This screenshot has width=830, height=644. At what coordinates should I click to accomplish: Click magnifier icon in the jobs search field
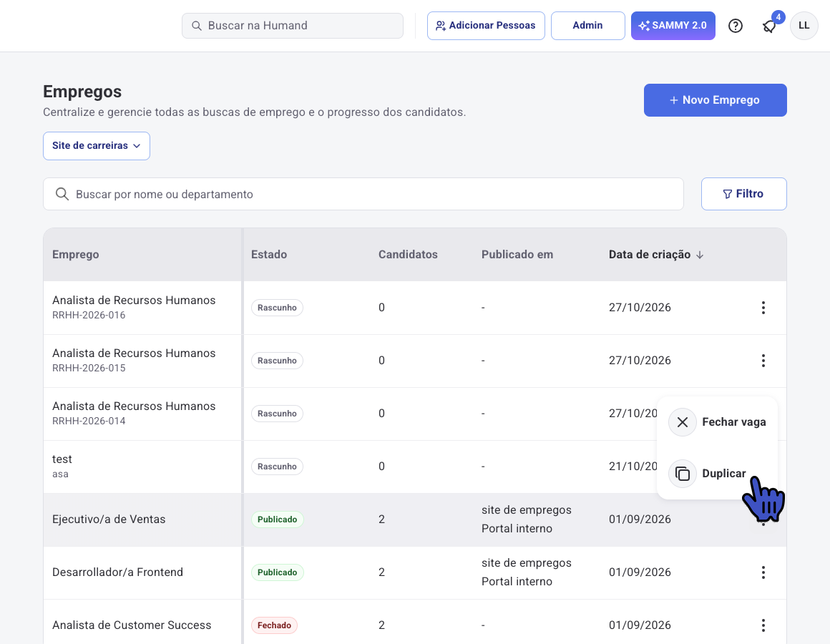(62, 194)
